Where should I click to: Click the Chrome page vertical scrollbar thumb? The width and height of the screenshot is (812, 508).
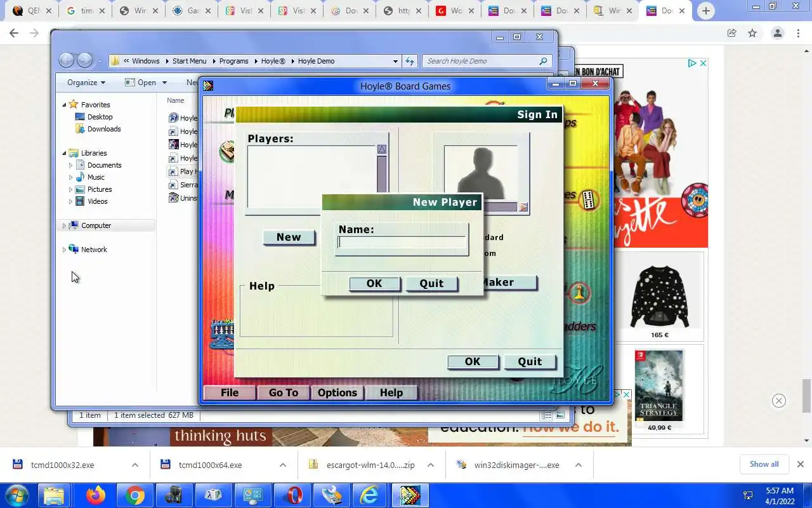pyautogui.click(x=806, y=395)
